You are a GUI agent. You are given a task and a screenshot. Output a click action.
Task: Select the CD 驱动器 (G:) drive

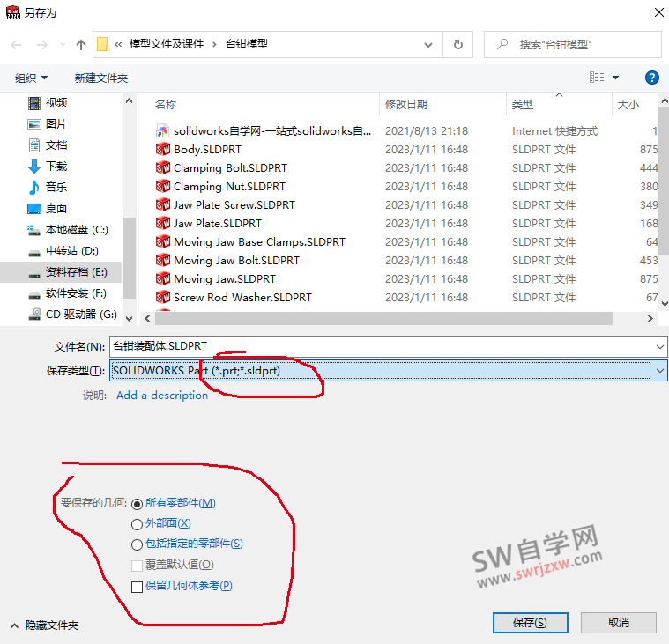click(x=80, y=314)
